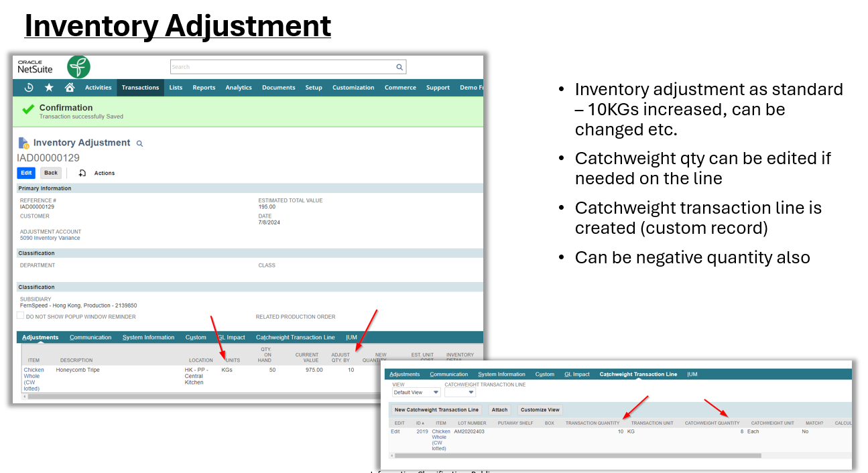This screenshot has width=868, height=473.
Task: Click the magnifier icon in global search
Action: (399, 67)
